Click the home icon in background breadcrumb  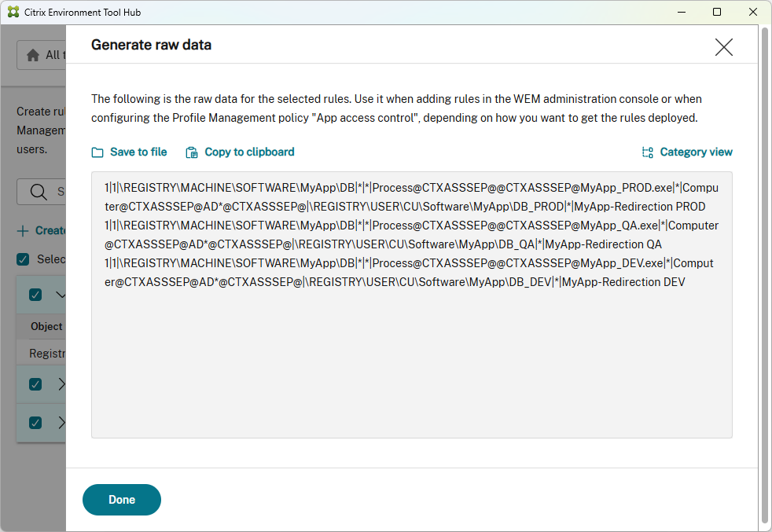click(x=33, y=55)
